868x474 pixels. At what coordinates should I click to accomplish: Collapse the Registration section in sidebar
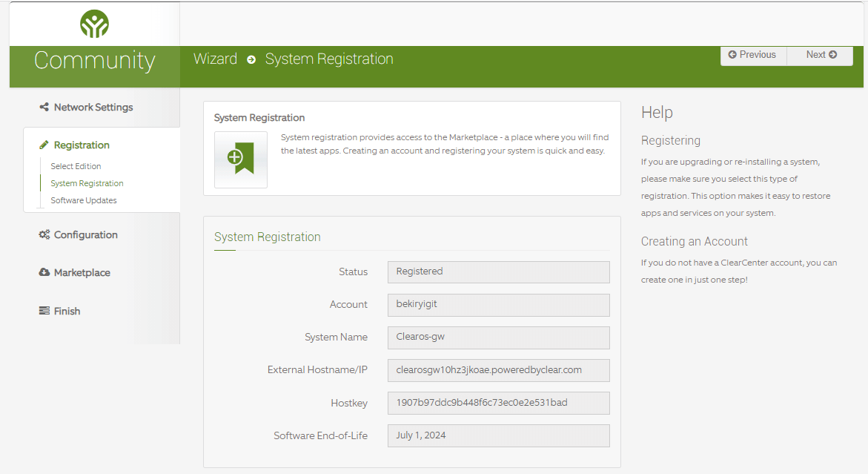(82, 145)
